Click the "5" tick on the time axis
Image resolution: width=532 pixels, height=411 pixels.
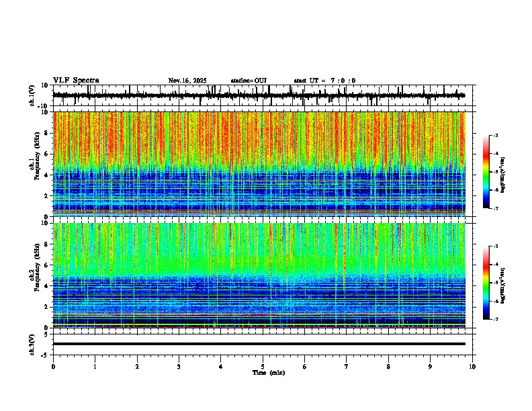(x=263, y=367)
